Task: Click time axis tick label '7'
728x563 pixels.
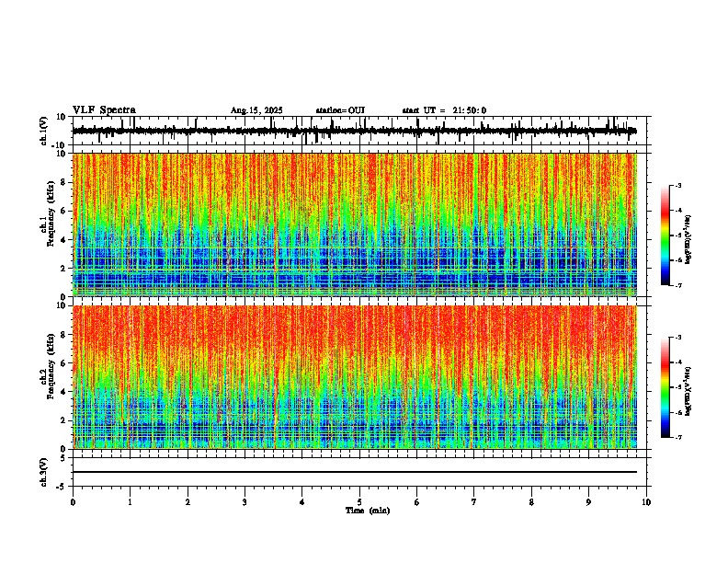Action: coord(474,502)
